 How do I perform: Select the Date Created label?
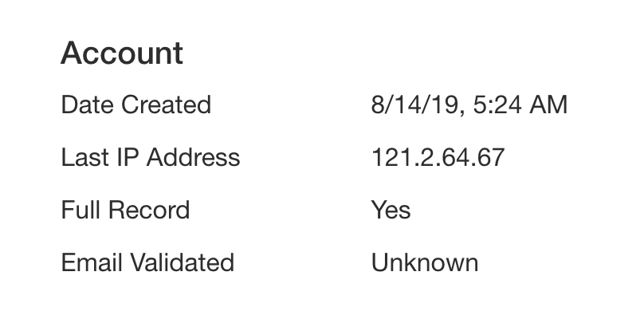(136, 104)
